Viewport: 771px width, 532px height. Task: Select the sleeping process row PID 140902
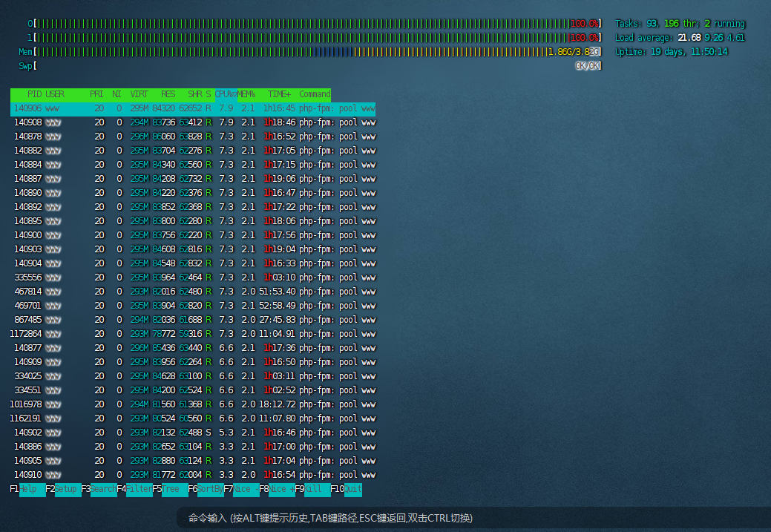193,433
